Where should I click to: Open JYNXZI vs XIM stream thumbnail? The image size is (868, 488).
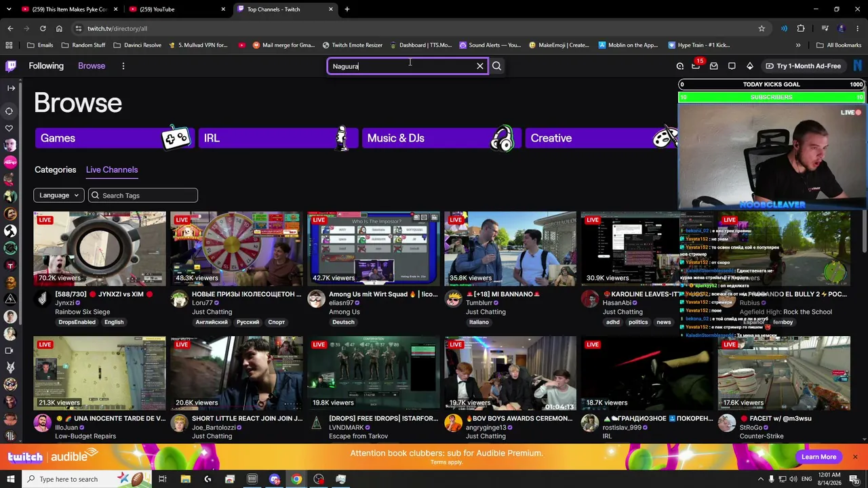pos(100,249)
